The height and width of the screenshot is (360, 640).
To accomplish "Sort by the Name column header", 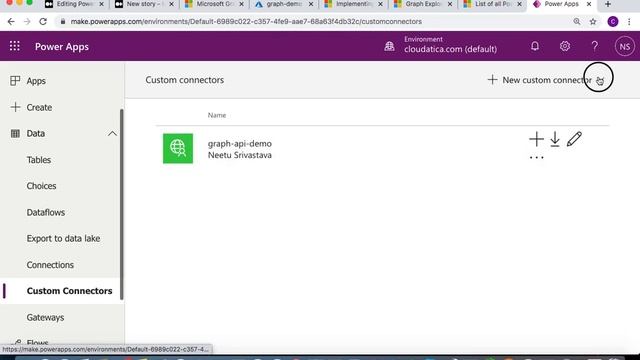I will tap(217, 115).
